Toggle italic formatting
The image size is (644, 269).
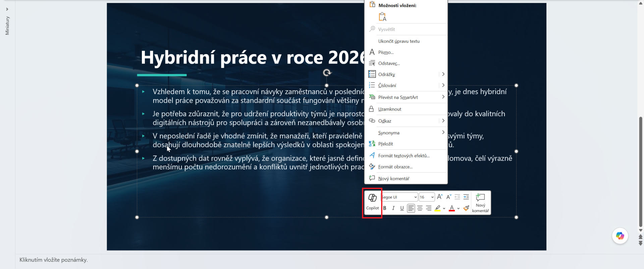(393, 208)
